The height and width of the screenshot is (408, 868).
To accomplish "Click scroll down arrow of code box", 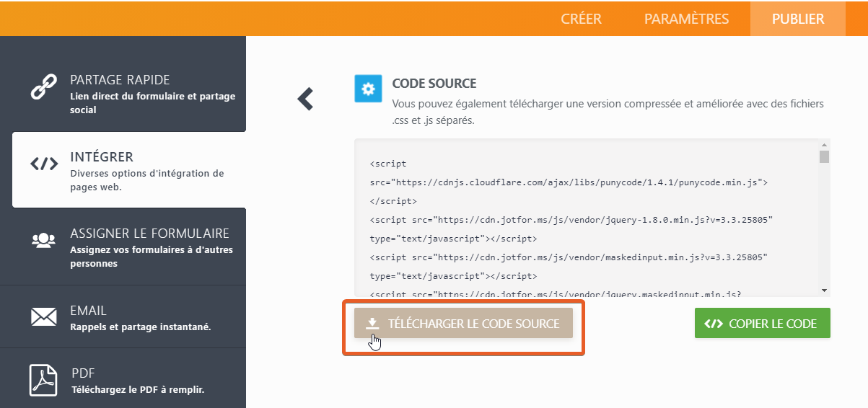I will (x=824, y=290).
